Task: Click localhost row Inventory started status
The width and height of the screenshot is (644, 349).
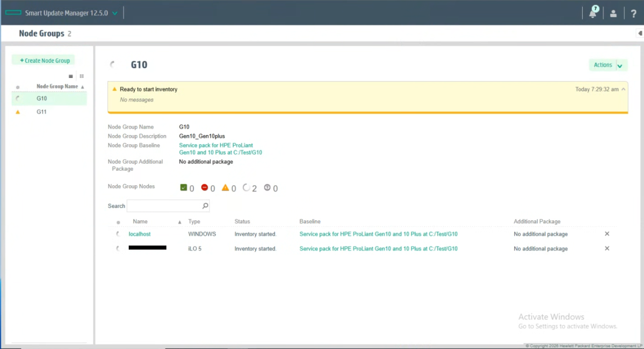Action: [x=255, y=234]
